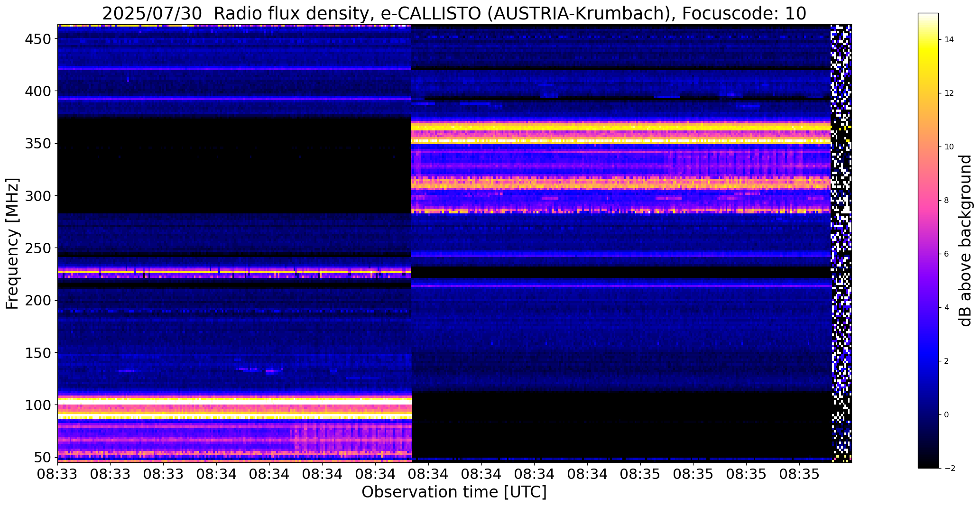980x506 pixels.
Task: Click the black-and-white noisy column ending the spectrogram
Action: [841, 243]
